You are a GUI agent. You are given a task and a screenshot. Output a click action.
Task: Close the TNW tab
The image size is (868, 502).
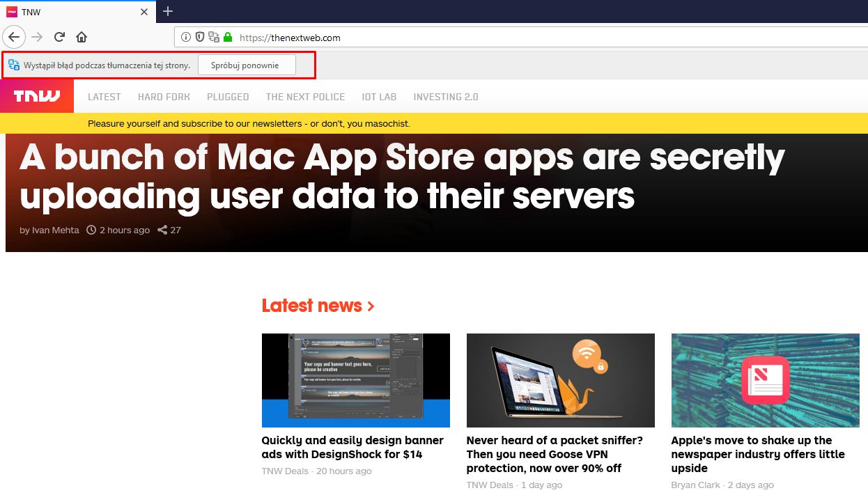tap(144, 12)
